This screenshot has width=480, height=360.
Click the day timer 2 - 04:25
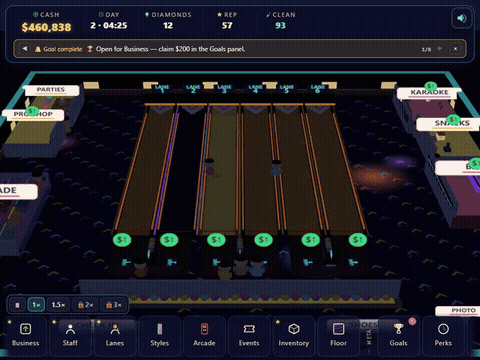(109, 26)
